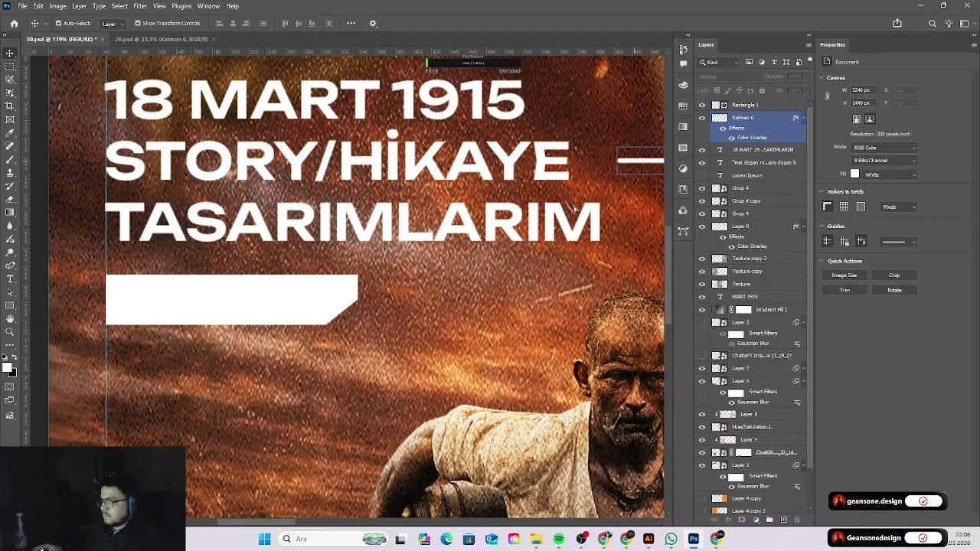Screen dimensions: 980x551
Task: Open the Comments panel icon
Action: point(683,64)
